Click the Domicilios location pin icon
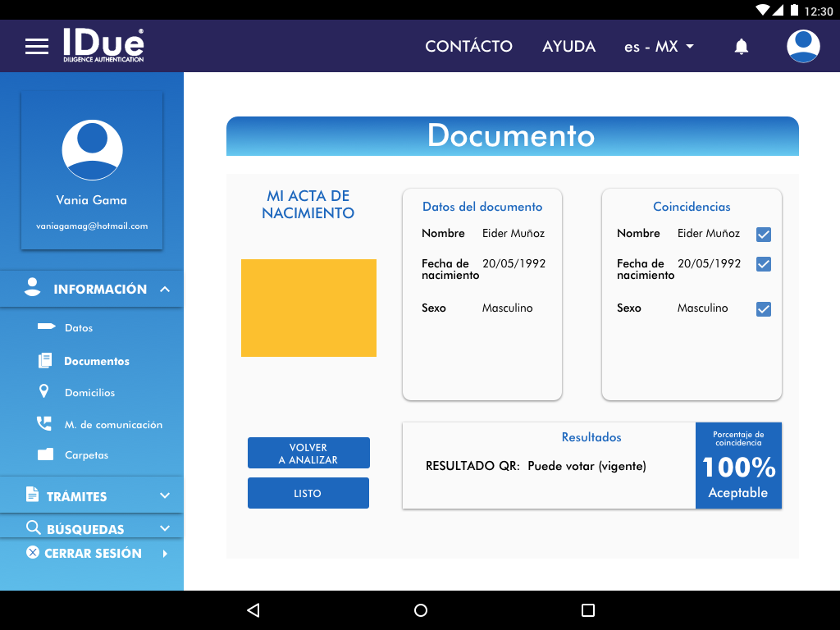Image resolution: width=840 pixels, height=630 pixels. [x=44, y=392]
